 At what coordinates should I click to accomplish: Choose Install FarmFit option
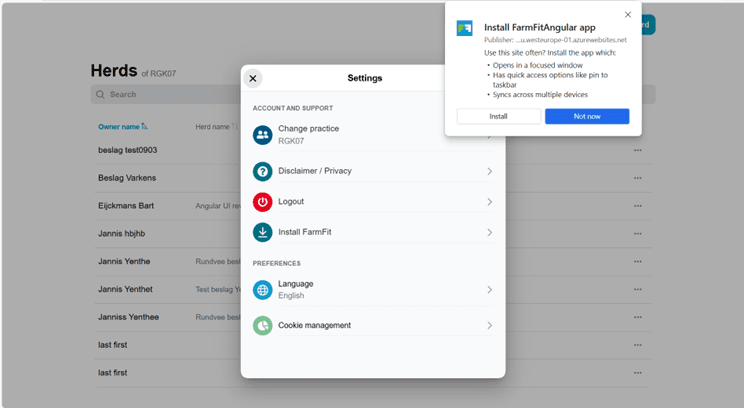tap(372, 232)
